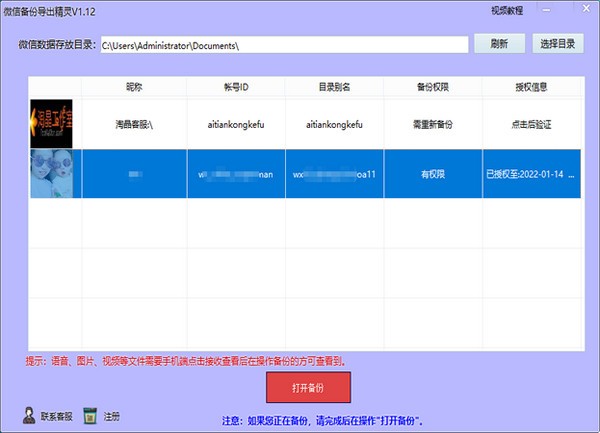Click the 授权信息 column header

pos(531,87)
